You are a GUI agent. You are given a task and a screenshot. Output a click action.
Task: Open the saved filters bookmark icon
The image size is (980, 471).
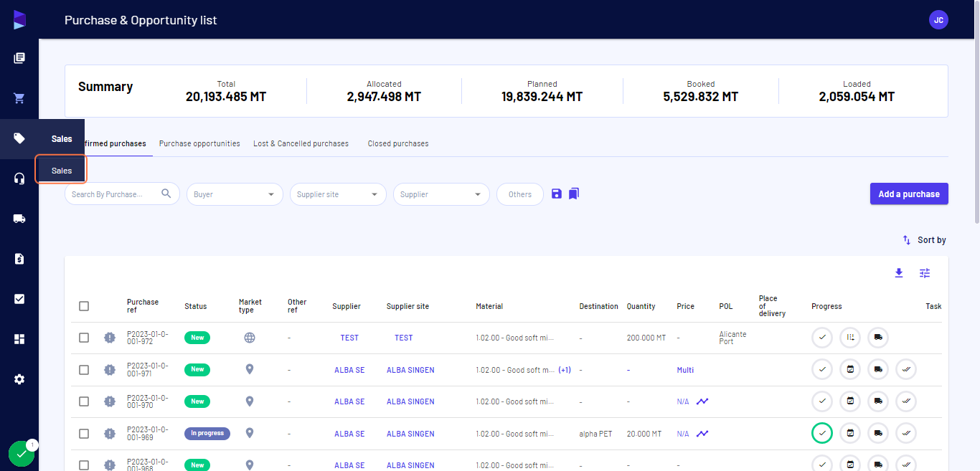click(574, 194)
